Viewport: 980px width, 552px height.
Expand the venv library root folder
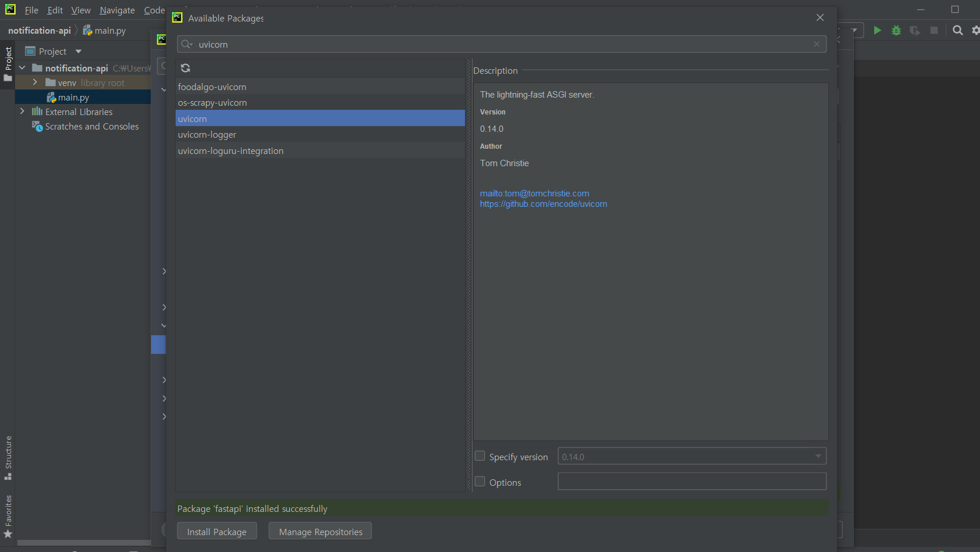coord(35,83)
